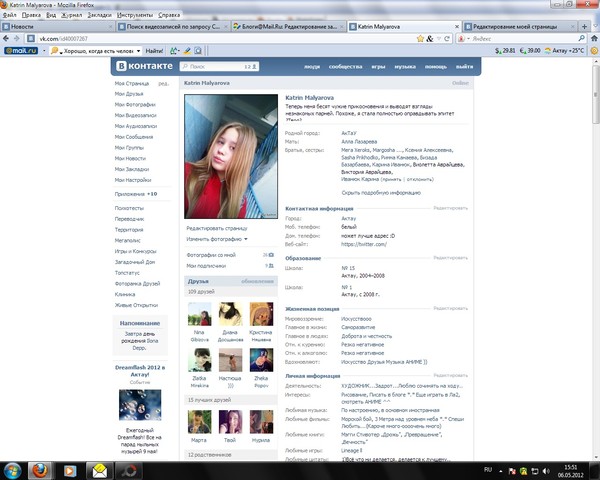Close the Katrin Malyarova tab
The height and width of the screenshot is (480, 600).
point(457,26)
